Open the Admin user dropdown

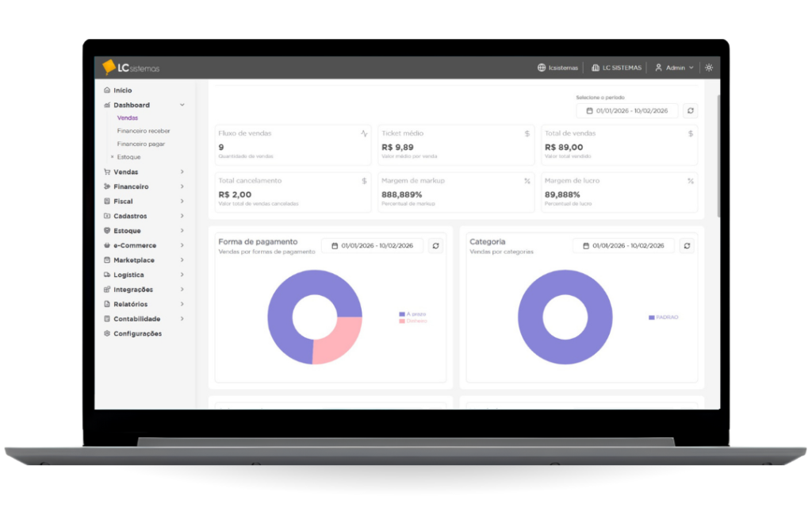coord(674,68)
